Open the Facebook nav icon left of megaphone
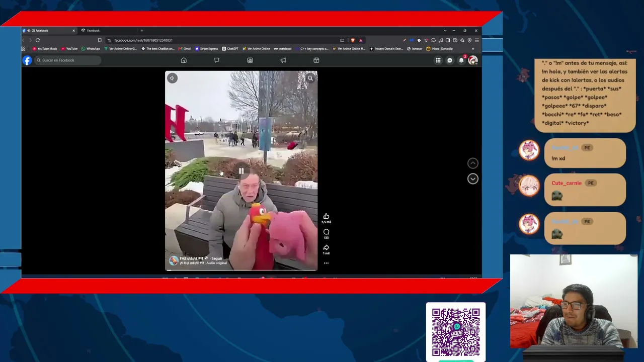Screen dimensions: 644x362 pos(250,60)
